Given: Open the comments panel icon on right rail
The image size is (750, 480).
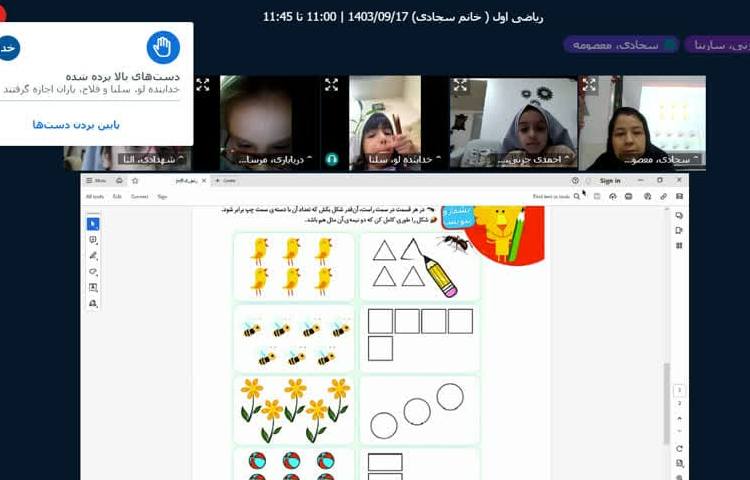Looking at the screenshot, I should pyautogui.click(x=679, y=216).
